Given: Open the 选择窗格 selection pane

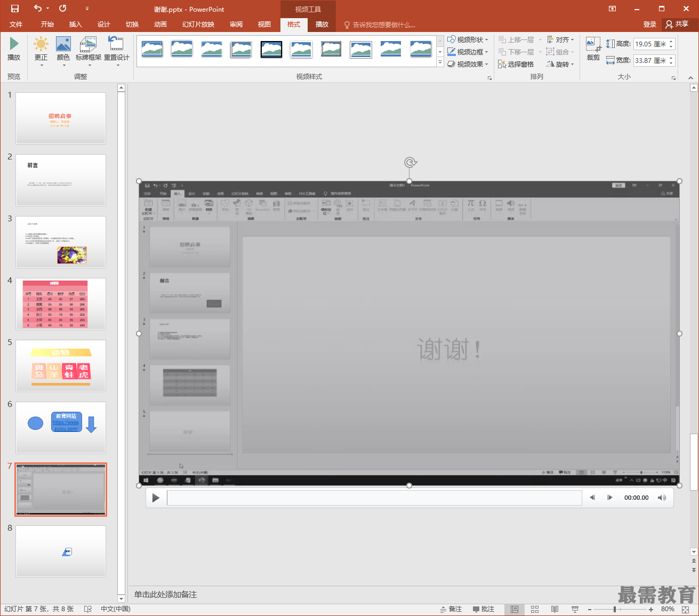Looking at the screenshot, I should 516,64.
